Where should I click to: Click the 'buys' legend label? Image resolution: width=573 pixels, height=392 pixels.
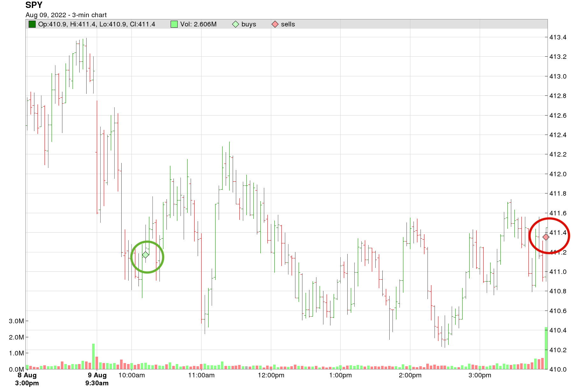249,24
